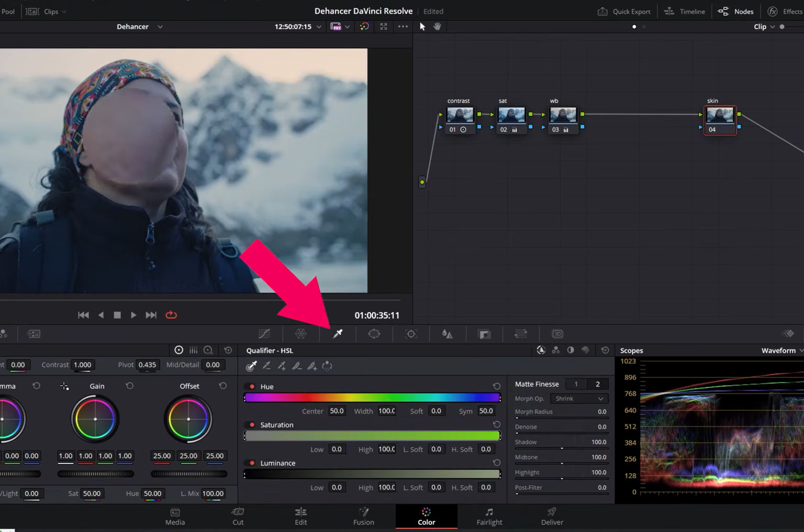Click the Gain color wheel
The height and width of the screenshot is (532, 804).
(x=95, y=419)
